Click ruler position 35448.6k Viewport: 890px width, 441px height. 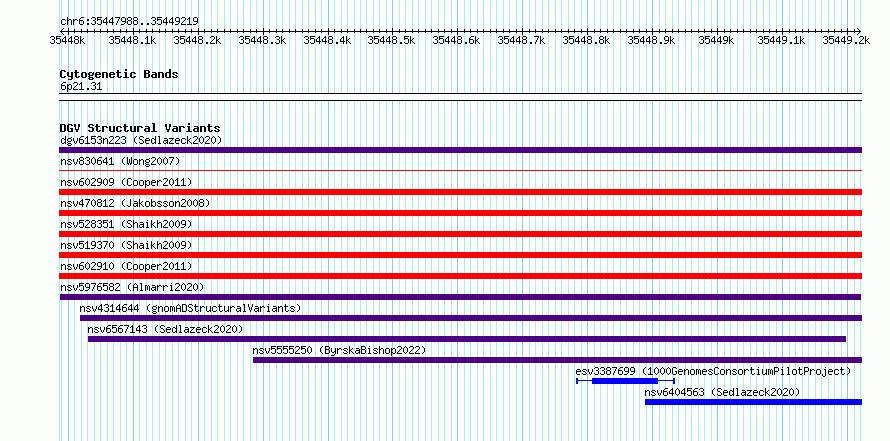(456, 40)
